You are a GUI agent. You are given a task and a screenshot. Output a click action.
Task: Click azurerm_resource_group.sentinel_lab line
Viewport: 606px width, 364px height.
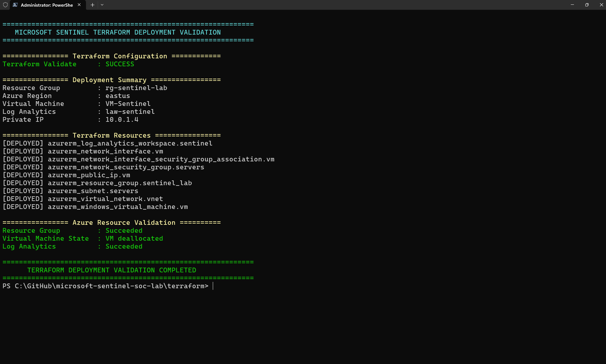(x=97, y=183)
